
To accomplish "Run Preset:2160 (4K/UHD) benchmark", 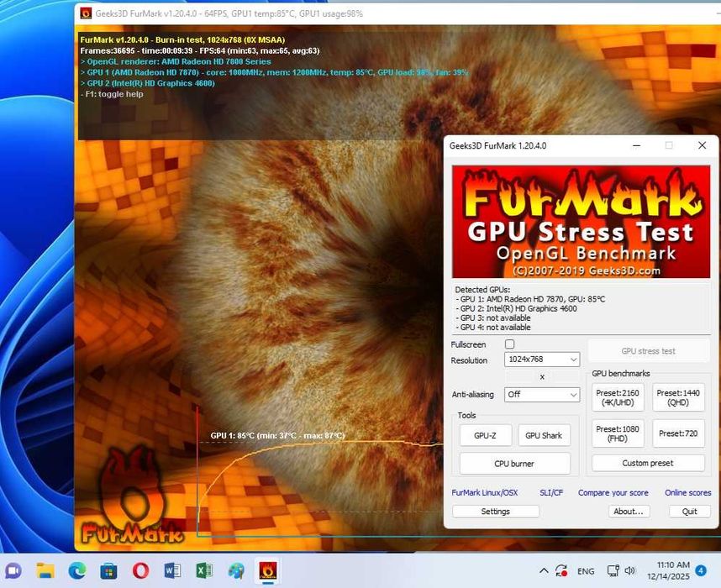I will [x=618, y=397].
